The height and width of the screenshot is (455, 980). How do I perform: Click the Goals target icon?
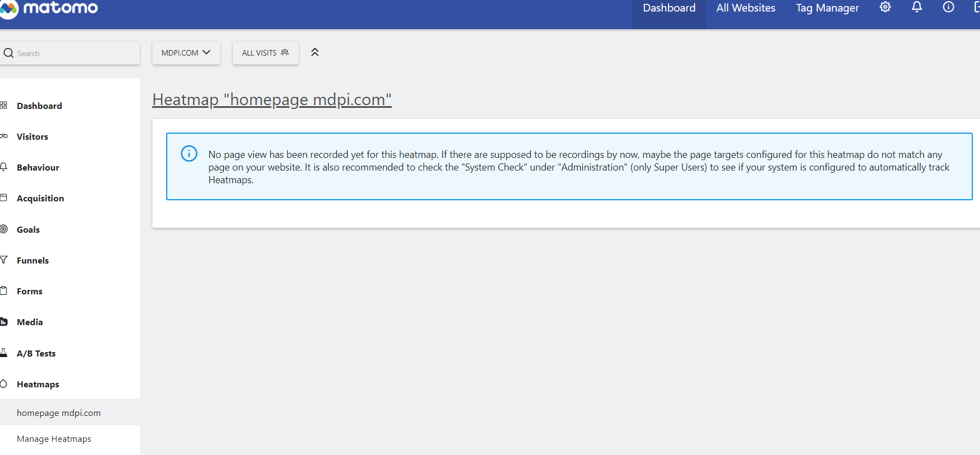point(4,229)
